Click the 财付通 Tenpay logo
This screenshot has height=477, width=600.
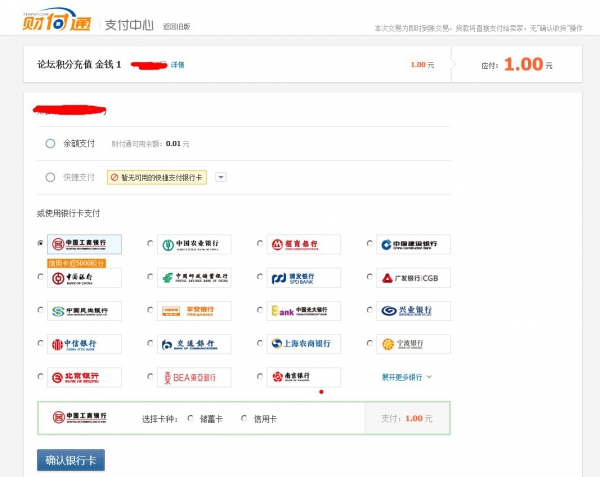(57, 20)
